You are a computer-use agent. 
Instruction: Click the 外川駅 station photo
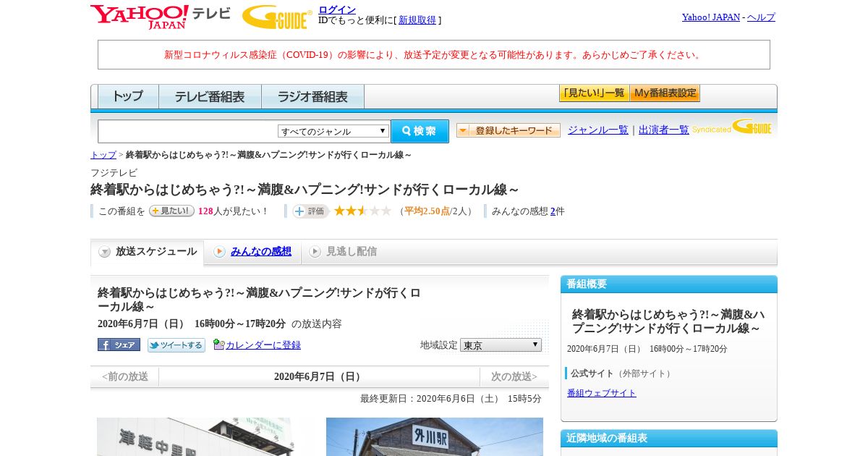pyautogui.click(x=435, y=436)
